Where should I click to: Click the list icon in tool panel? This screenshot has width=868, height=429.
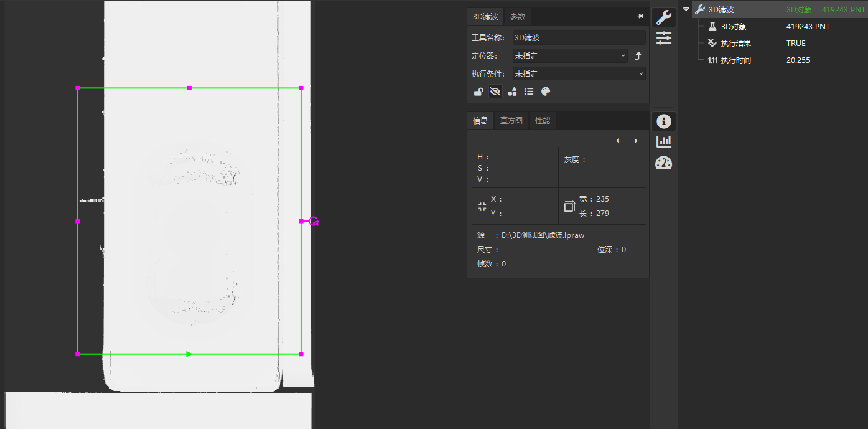tap(529, 92)
